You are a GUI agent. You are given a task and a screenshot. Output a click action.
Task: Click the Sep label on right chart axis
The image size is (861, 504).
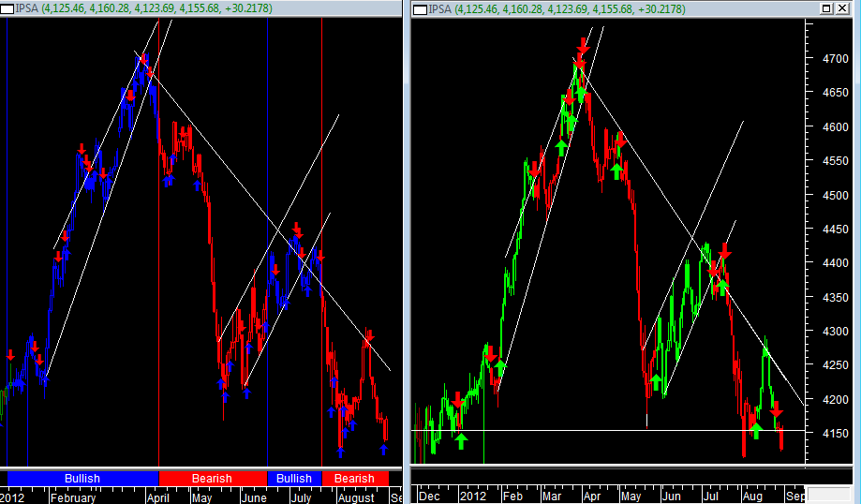coord(795,497)
